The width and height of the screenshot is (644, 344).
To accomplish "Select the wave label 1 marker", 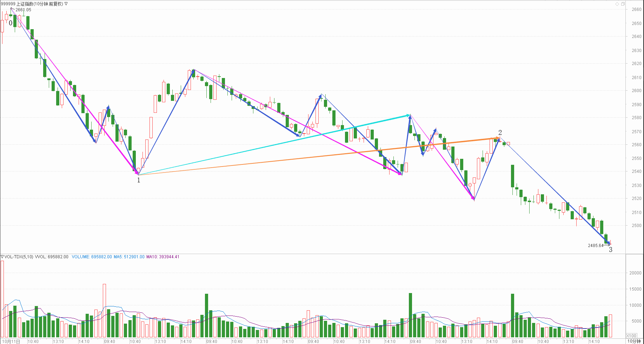I will point(139,180).
